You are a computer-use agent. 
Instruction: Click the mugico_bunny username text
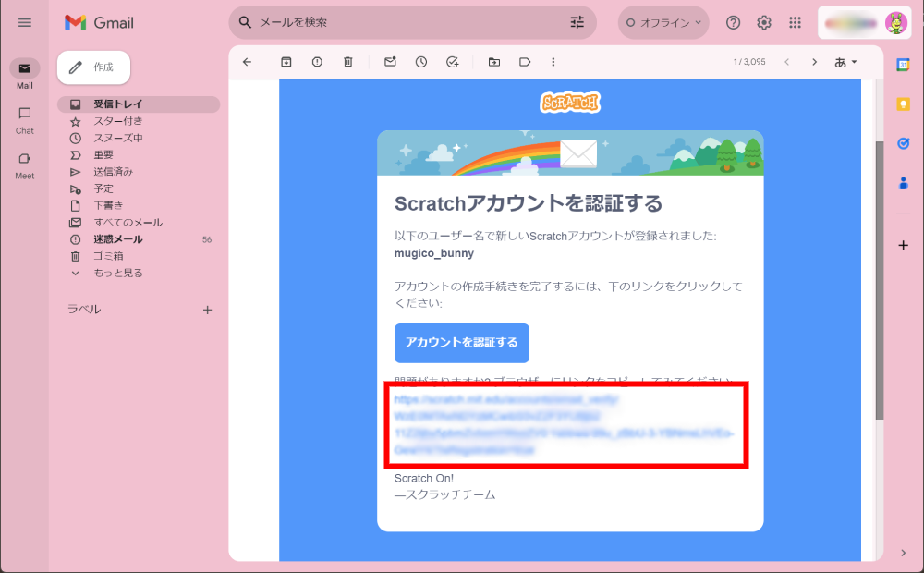coord(434,253)
